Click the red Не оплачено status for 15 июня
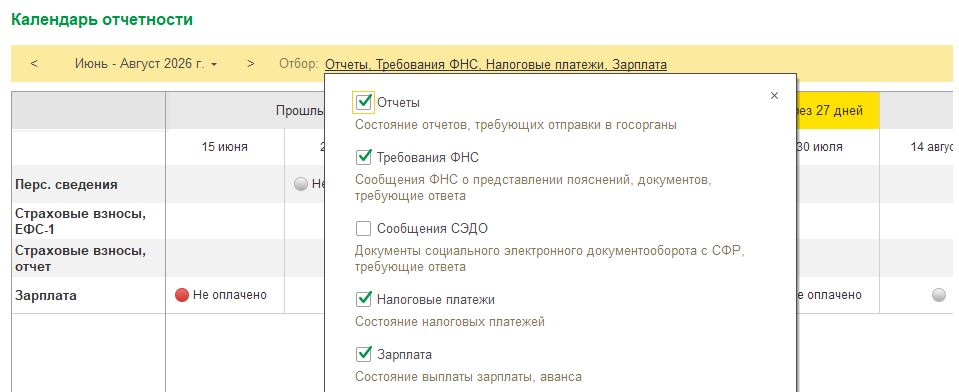The height and width of the screenshot is (392, 959). coord(221,295)
